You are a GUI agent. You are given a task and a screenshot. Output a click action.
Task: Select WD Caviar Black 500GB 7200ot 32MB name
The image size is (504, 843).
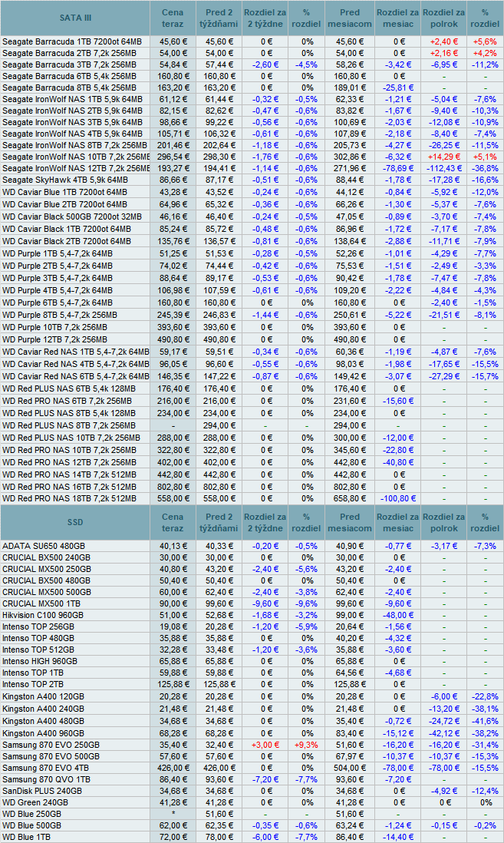(72, 217)
